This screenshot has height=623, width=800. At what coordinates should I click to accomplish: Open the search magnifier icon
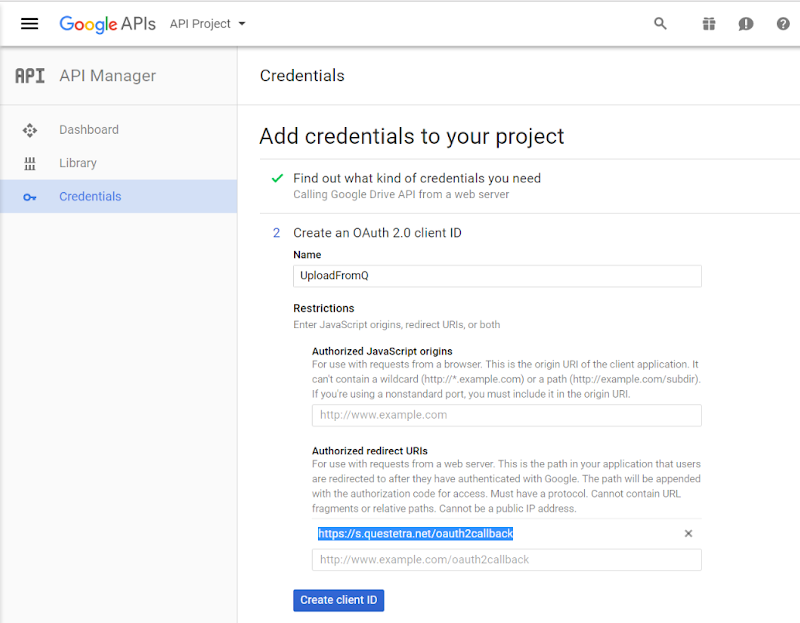(660, 23)
